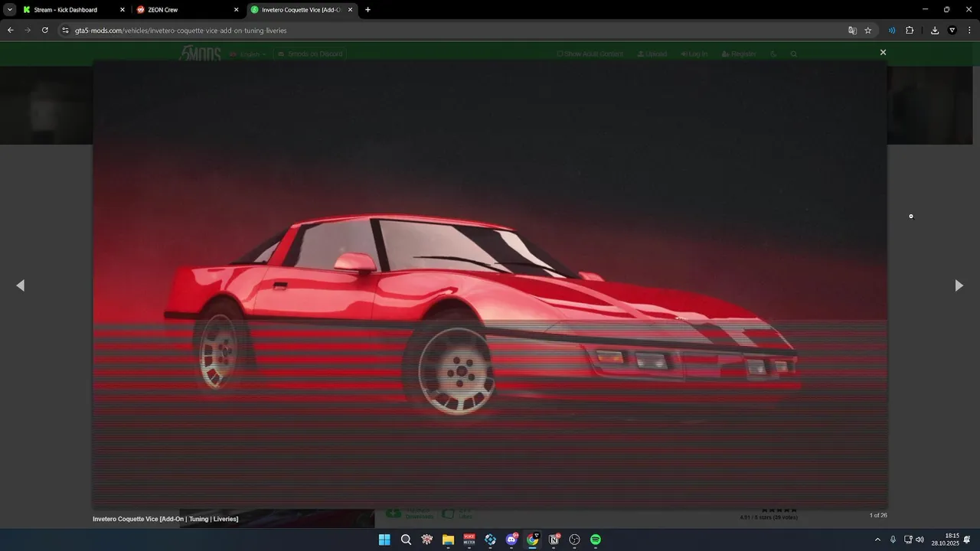Open a new browser tab

click(368, 10)
